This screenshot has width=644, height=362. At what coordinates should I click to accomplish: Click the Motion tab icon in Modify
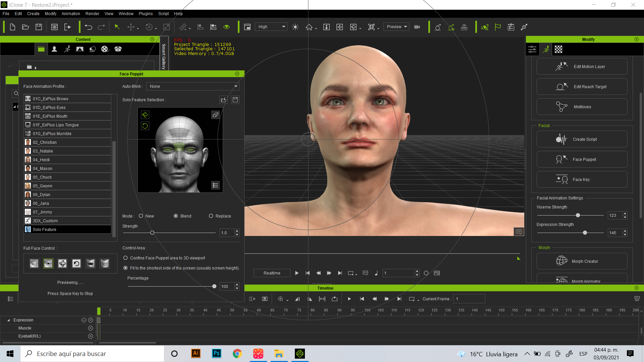(546, 50)
